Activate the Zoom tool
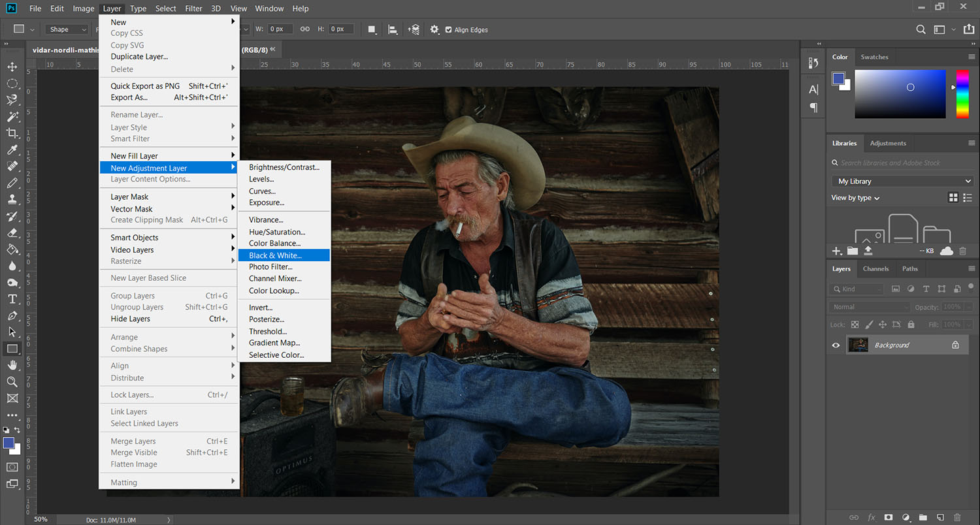980x525 pixels. click(12, 382)
